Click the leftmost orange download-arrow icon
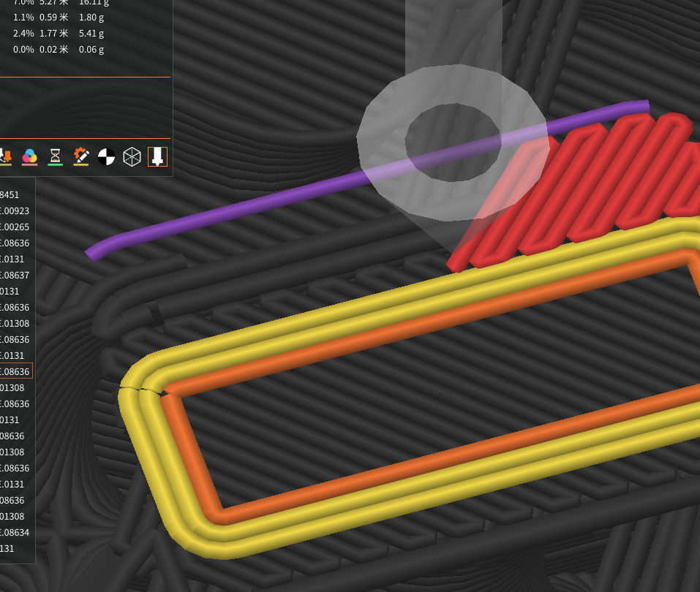700x592 pixels. pos(6,156)
